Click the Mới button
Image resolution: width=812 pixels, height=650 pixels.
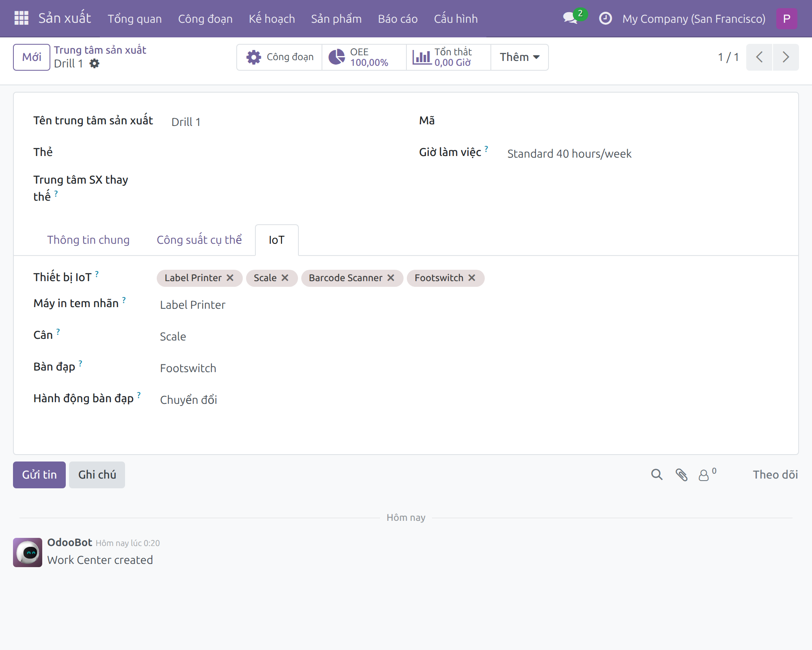pos(32,57)
